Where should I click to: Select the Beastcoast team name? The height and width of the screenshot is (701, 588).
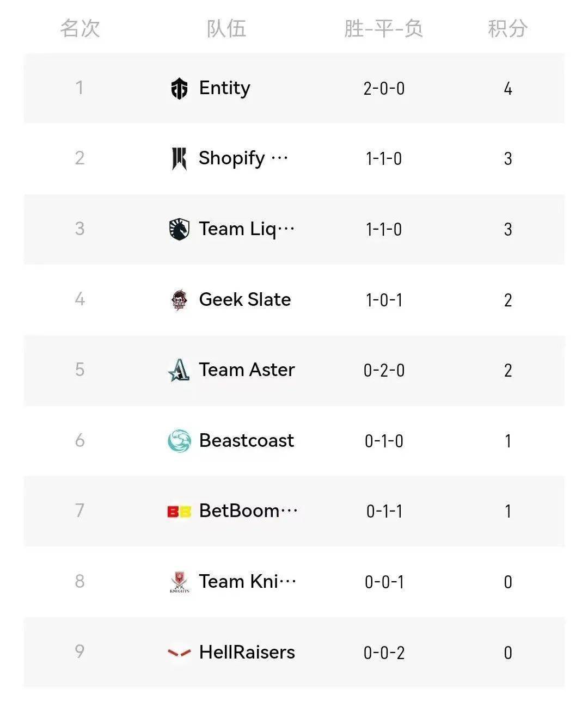pos(246,441)
